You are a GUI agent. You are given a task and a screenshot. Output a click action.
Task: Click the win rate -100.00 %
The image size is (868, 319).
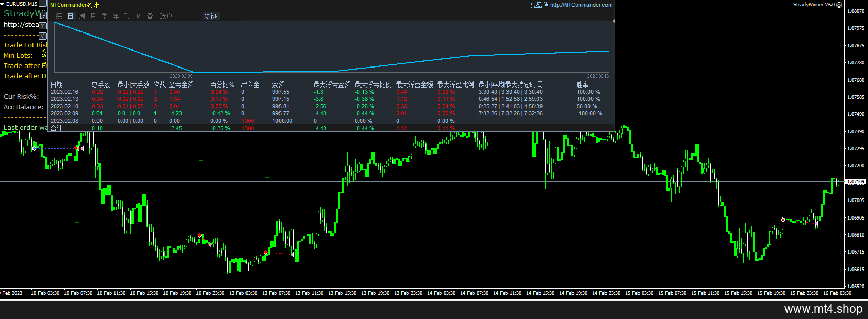(589, 113)
